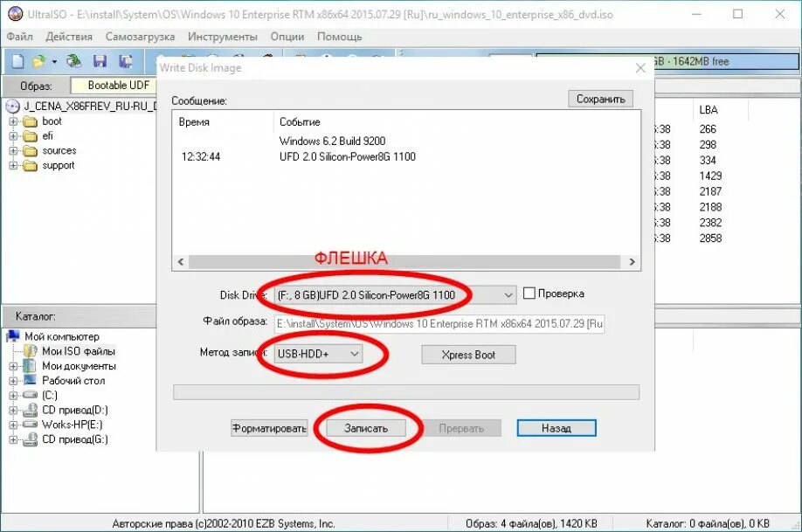Click the Назад button

click(557, 428)
